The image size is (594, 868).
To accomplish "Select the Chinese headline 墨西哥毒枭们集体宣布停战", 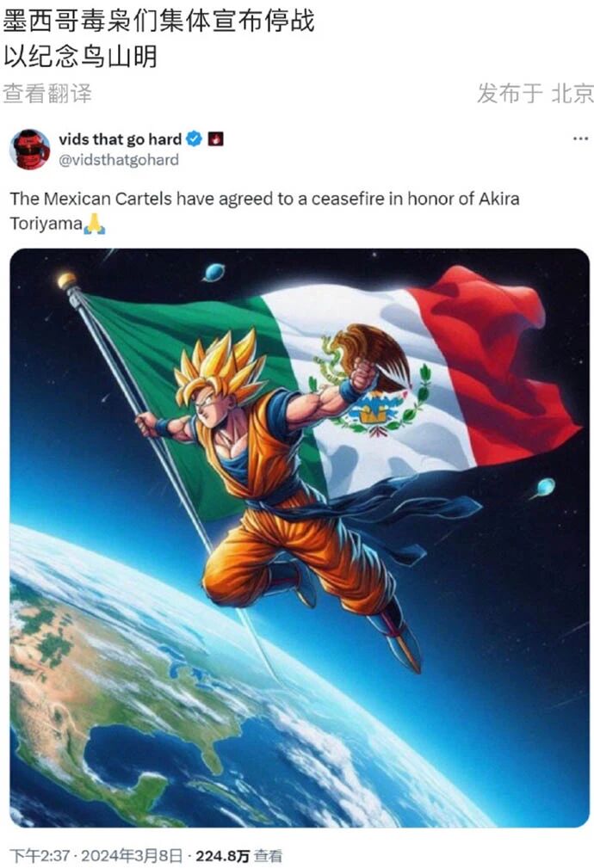I will coord(159,21).
